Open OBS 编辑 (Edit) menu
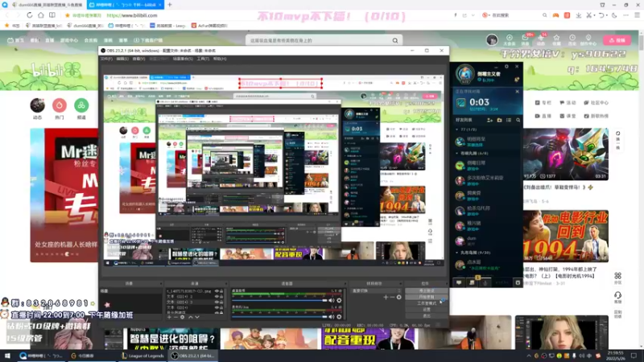This screenshot has height=362, width=644. [122, 59]
